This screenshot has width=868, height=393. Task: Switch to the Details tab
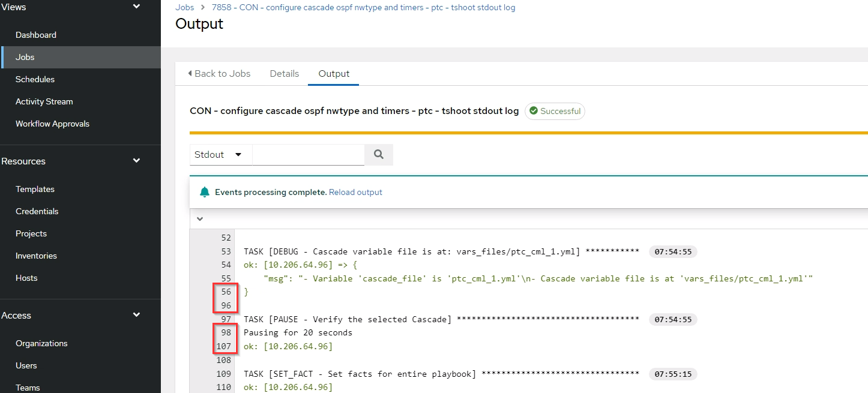point(284,73)
